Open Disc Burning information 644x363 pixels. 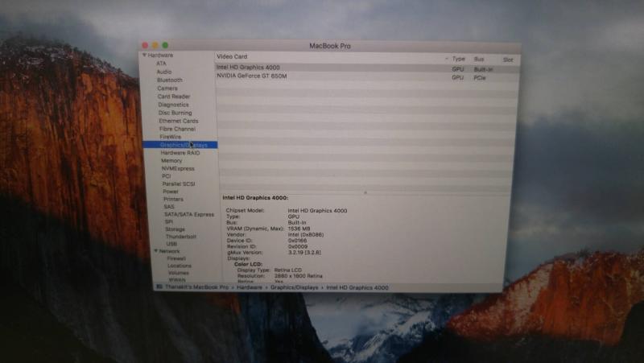pos(175,113)
